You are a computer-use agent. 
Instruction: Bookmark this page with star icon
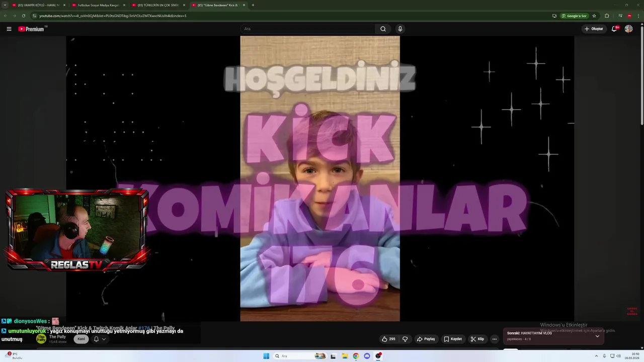(x=594, y=16)
